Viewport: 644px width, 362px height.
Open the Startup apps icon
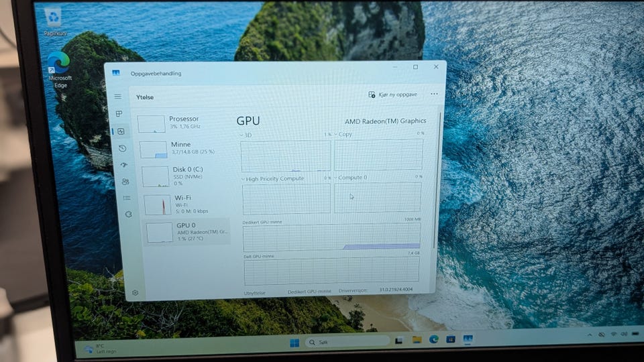click(124, 165)
